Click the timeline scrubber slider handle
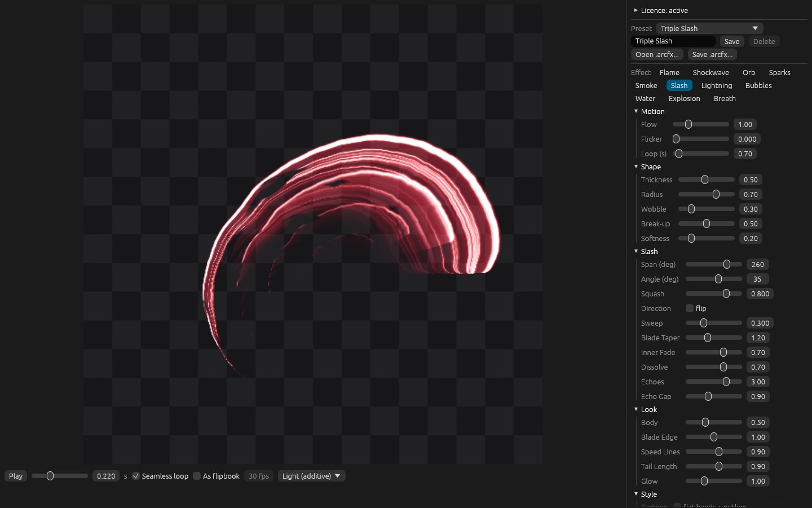The image size is (812, 508). point(50,476)
